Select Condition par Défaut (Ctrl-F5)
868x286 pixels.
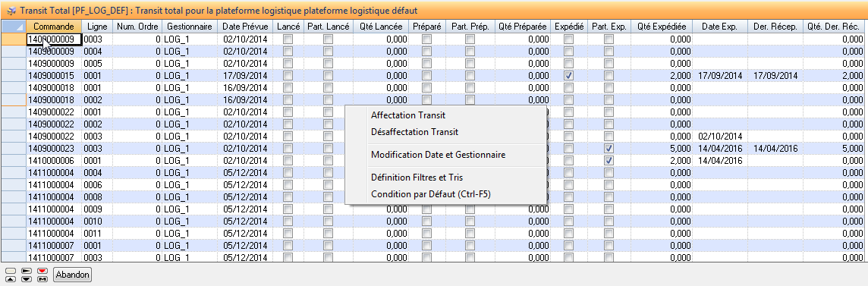(x=431, y=194)
